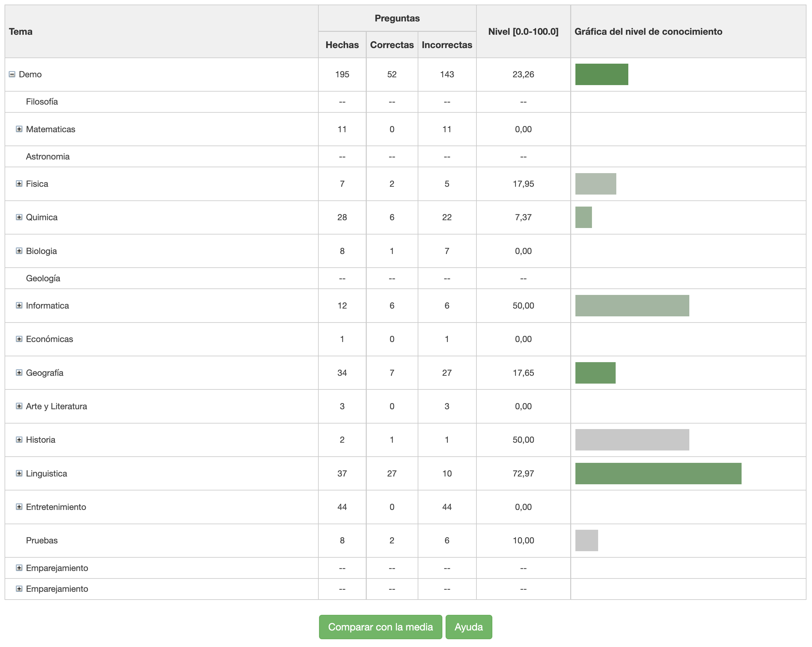The width and height of the screenshot is (812, 647).
Task: Click the Nivel column header
Action: (x=523, y=32)
